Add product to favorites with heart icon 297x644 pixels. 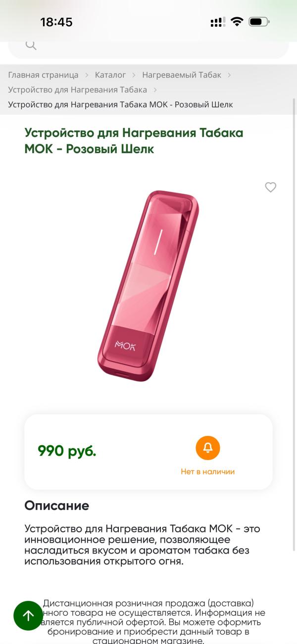tap(270, 187)
